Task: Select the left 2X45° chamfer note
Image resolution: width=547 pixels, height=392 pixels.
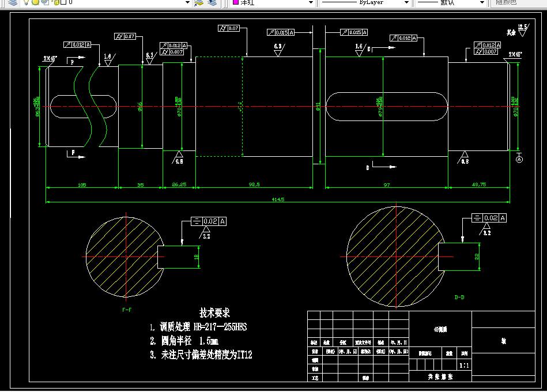Action: 50,58
